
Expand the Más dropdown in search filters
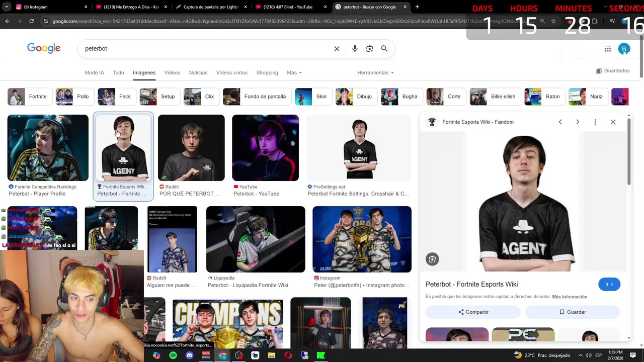click(x=294, y=73)
